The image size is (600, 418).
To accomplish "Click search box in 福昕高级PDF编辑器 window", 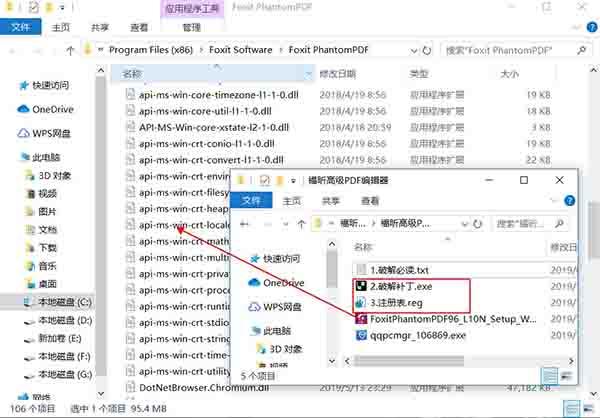I will coord(529,224).
